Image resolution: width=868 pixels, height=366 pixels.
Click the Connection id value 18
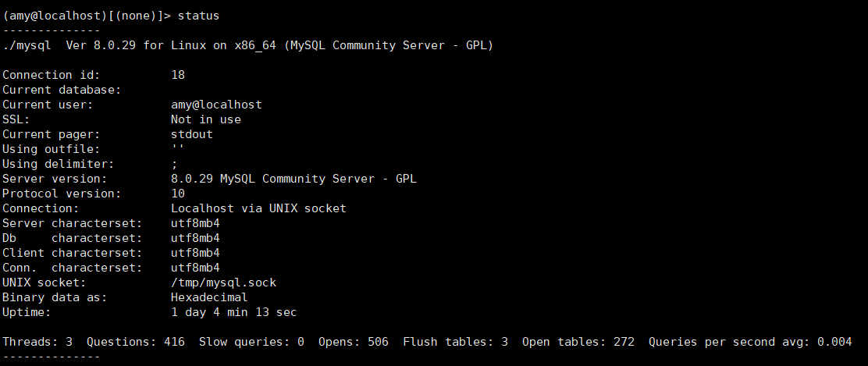tap(178, 75)
